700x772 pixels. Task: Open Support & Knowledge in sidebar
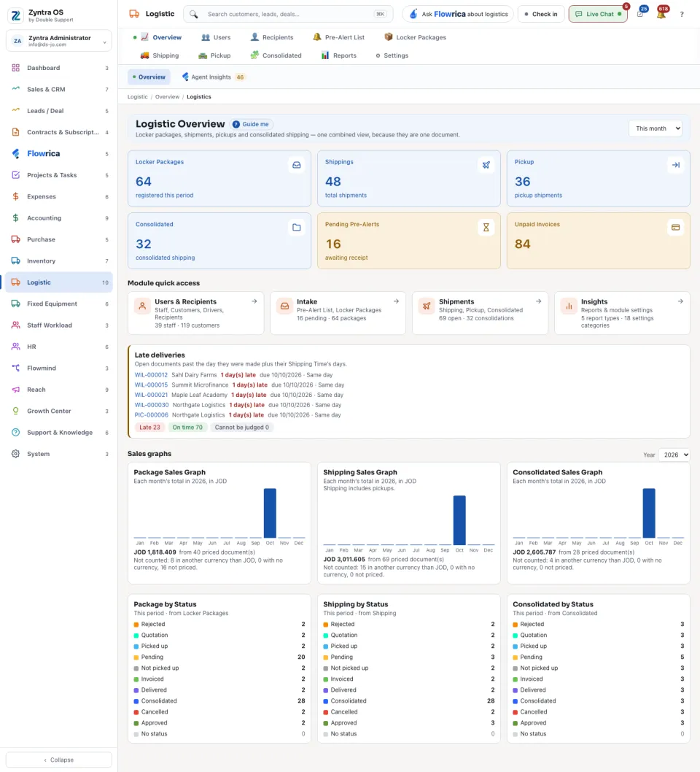(59, 433)
